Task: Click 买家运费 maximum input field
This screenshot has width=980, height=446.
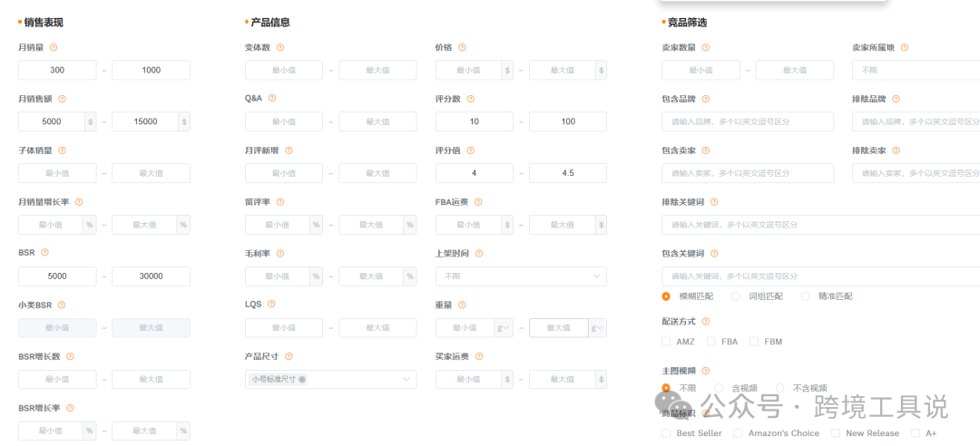Action: click(x=562, y=379)
